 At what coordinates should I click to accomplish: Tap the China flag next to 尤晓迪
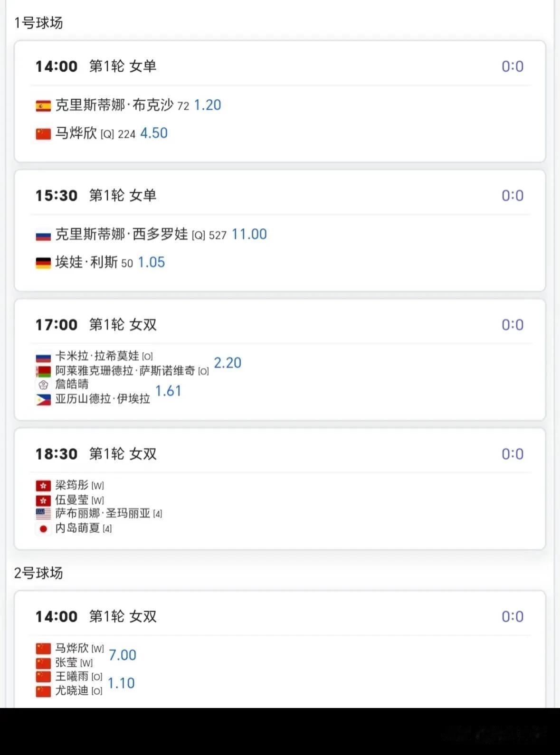pyautogui.click(x=43, y=691)
